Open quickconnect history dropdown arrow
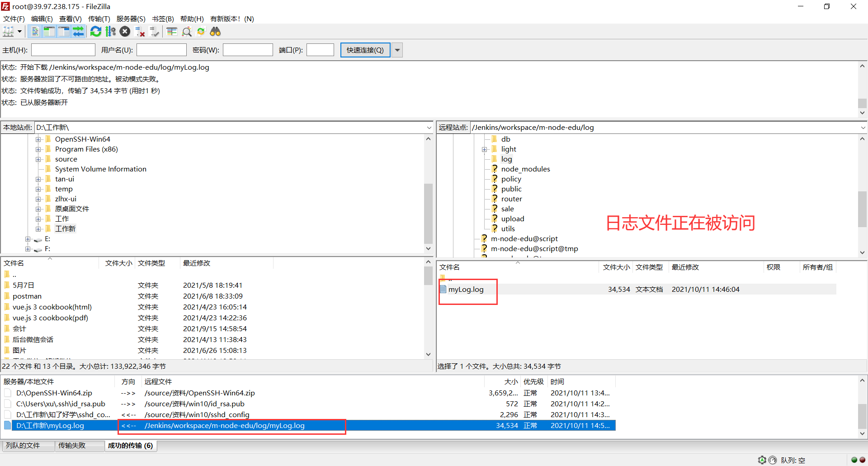Screen dimensions: 868x466 [x=397, y=50]
